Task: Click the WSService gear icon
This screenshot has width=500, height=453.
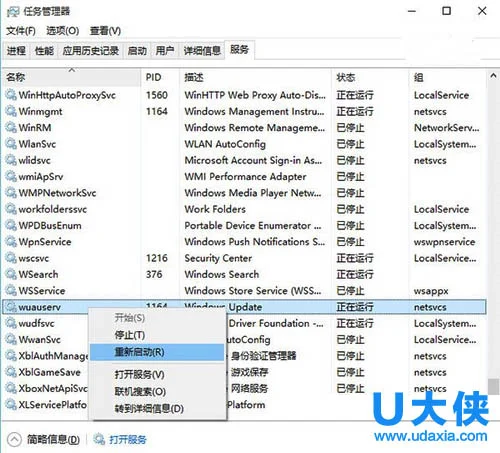Action: pos(11,291)
